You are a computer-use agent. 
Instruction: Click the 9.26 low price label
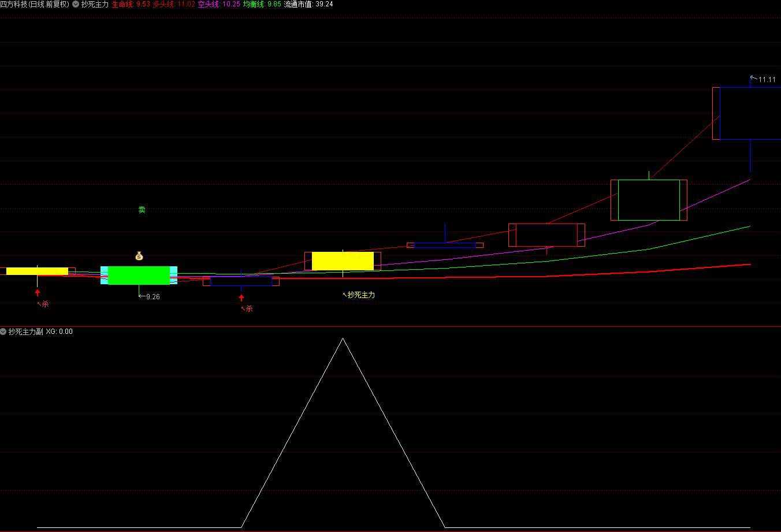click(153, 296)
